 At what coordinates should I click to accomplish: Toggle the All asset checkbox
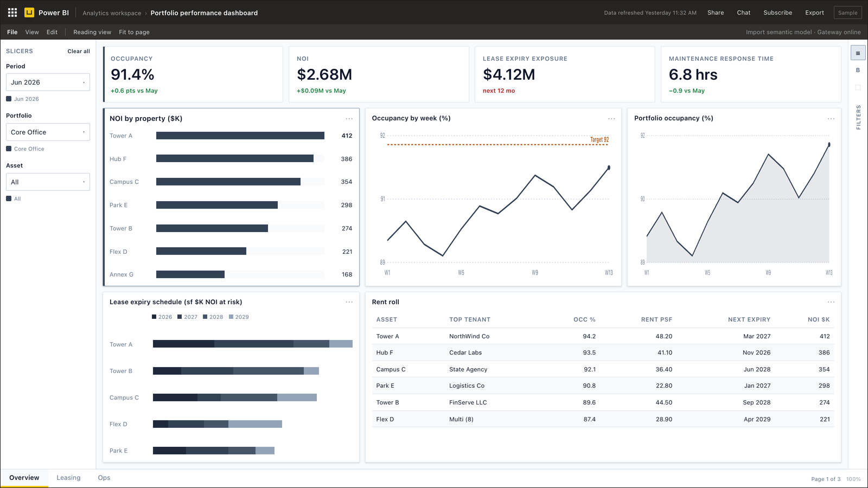[x=9, y=198]
